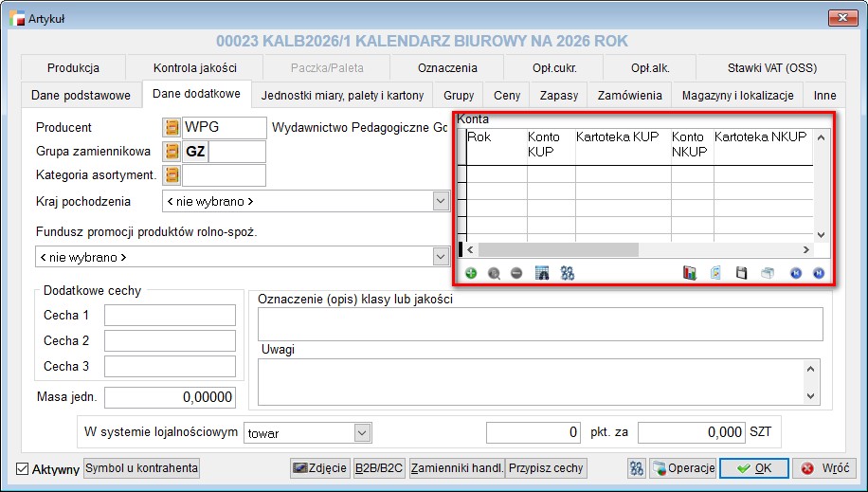Click the binoculars search icon in Konta toolbar
Screen dimensions: 868x492
click(x=568, y=273)
